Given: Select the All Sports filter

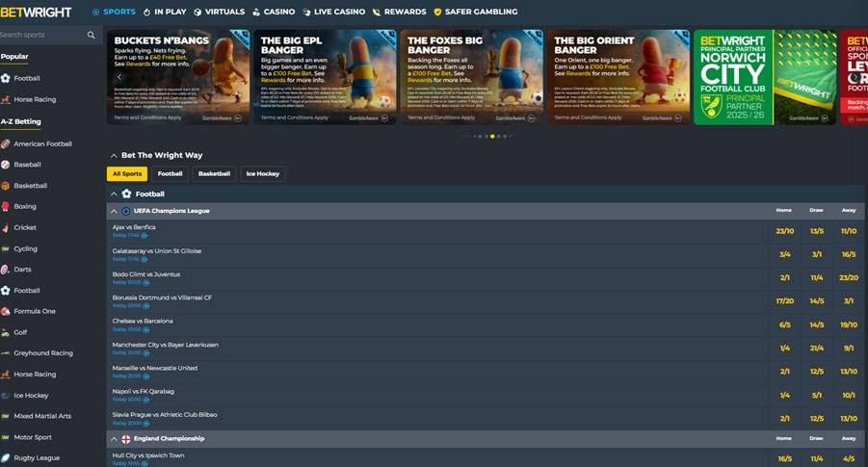Looking at the screenshot, I should 127,173.
